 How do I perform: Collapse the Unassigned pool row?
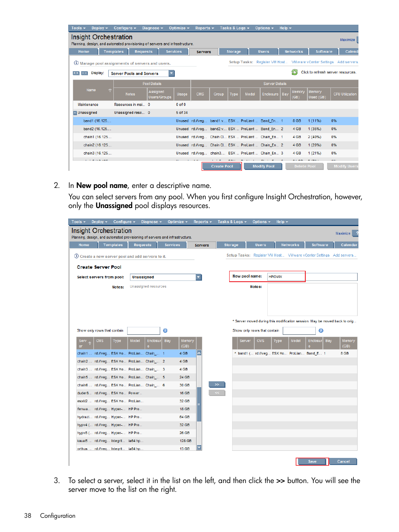click(75, 113)
